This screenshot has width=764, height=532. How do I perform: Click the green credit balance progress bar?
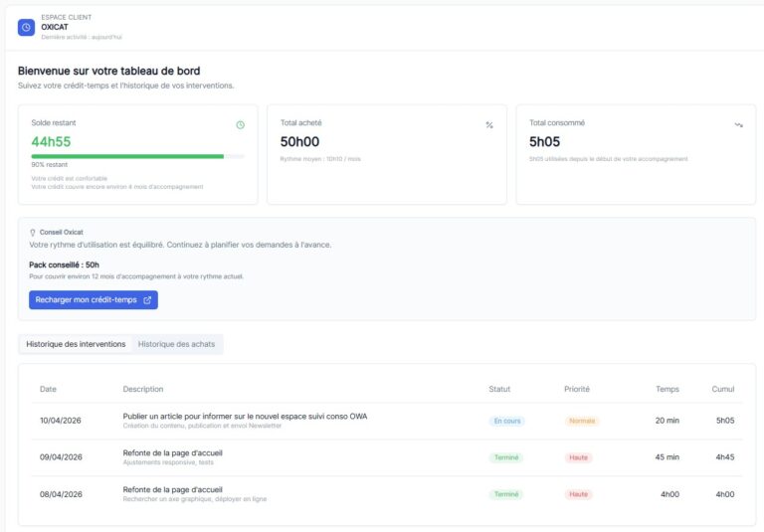pos(127,156)
